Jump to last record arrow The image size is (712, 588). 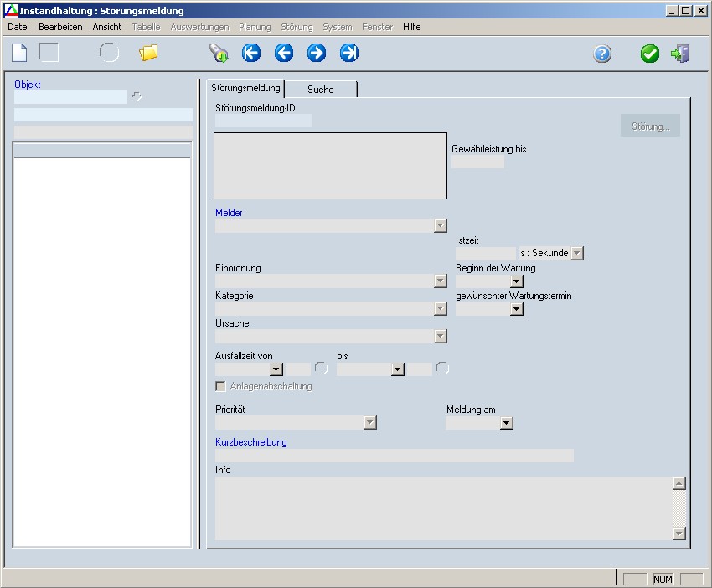coord(349,54)
